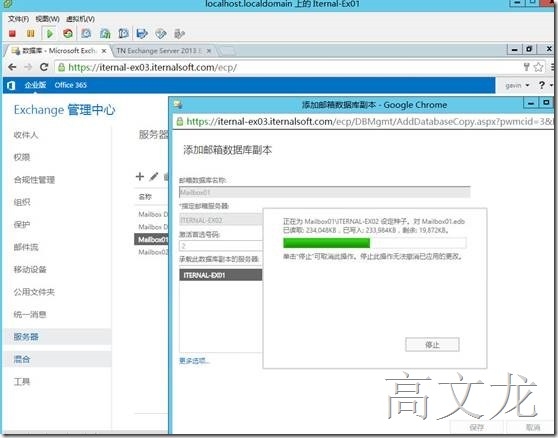The image size is (558, 438).
Task: Close the 数据库 Microsoft Exchange tab
Action: 104,51
